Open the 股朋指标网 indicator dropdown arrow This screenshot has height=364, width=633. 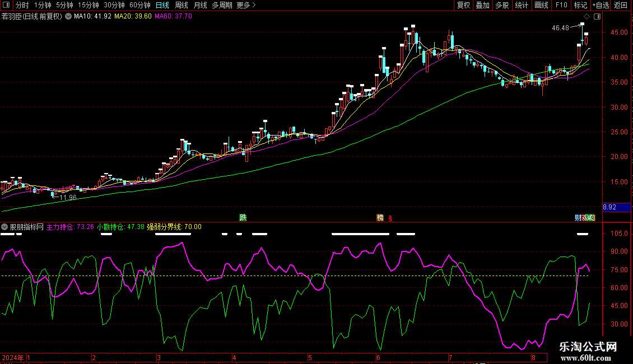[x=4, y=227]
